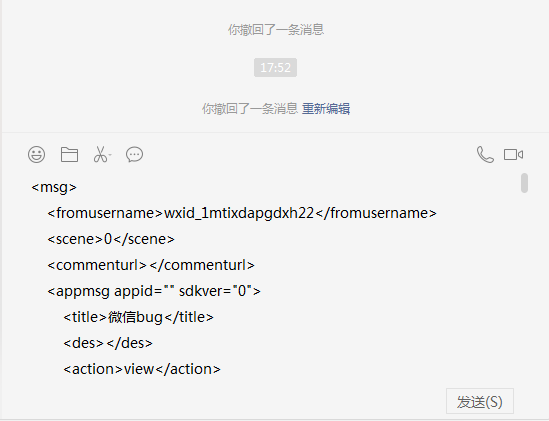Click the 重新编辑 re-edit link
The width and height of the screenshot is (549, 421).
[x=326, y=109]
